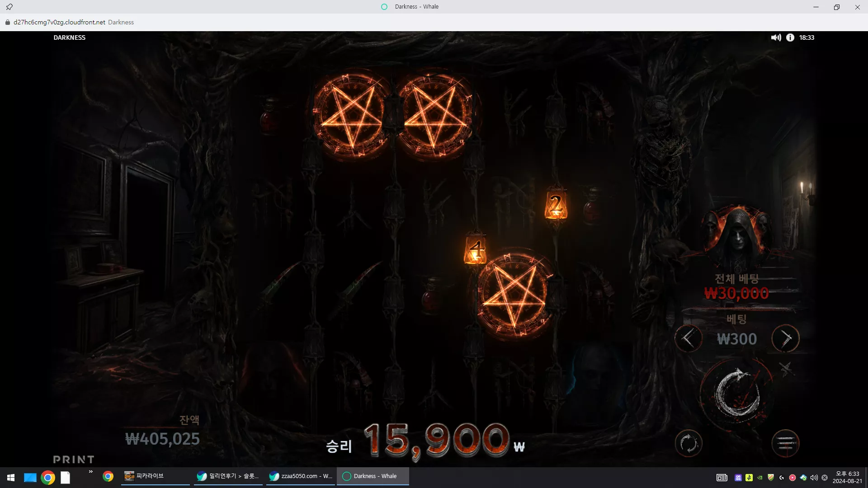Screen dimensions: 868x488
Task: Switch to Darkness - Whale taskbar window
Action: pos(373,476)
